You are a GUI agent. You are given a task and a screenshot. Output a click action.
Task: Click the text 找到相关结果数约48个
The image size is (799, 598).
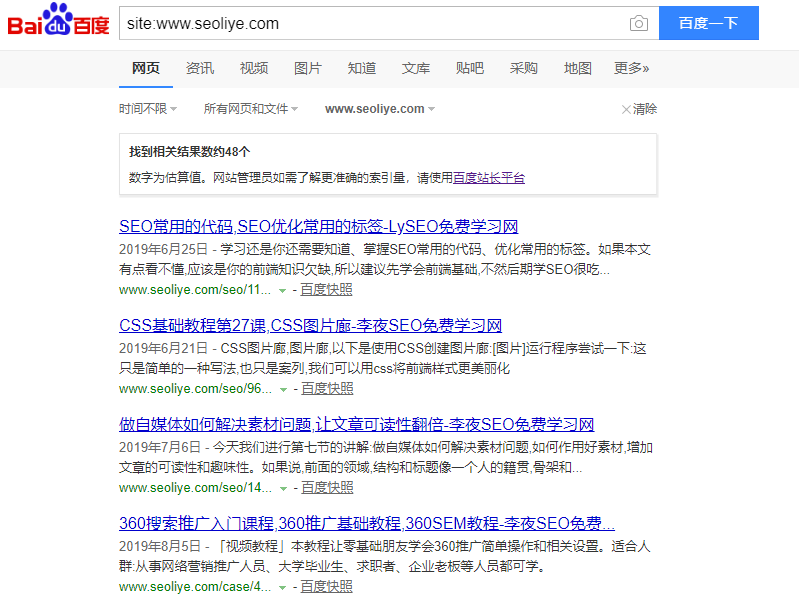[x=190, y=151]
